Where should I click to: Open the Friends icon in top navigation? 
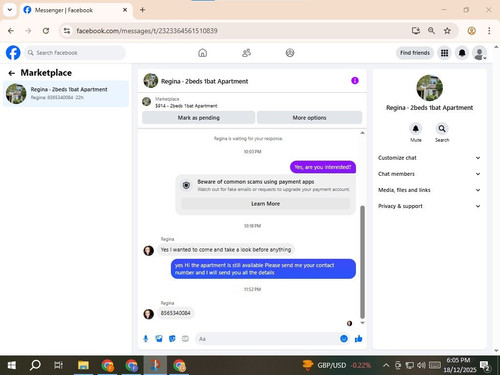246,53
